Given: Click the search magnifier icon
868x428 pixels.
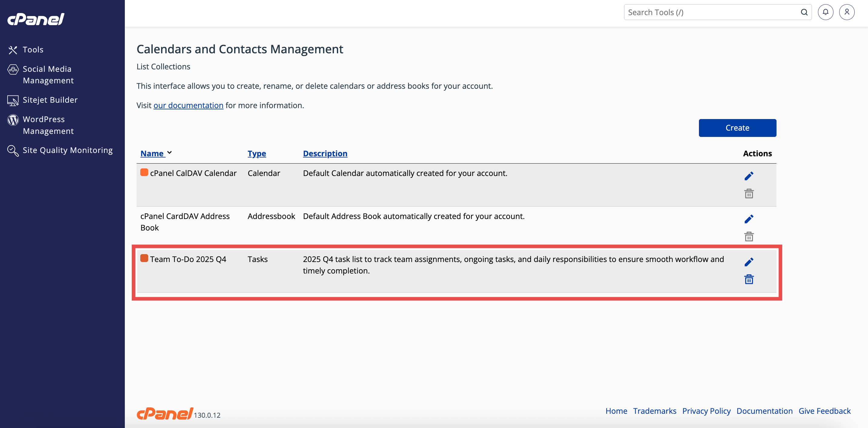Looking at the screenshot, I should click(x=804, y=12).
